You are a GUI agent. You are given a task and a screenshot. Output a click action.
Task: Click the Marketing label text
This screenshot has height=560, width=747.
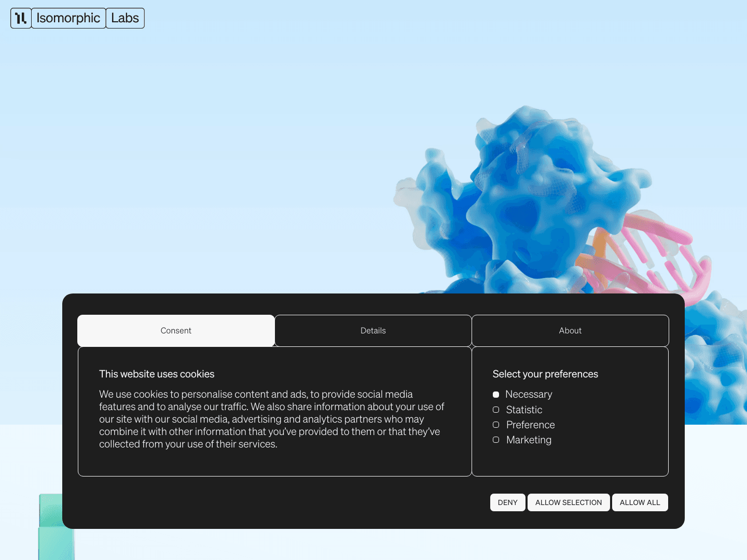(529, 439)
